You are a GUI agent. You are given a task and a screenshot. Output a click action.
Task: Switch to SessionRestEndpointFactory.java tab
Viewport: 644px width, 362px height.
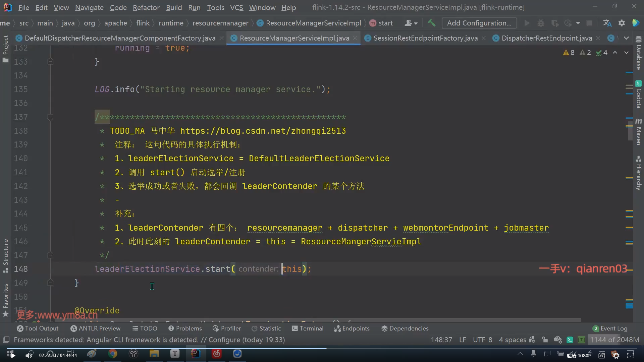(425, 38)
